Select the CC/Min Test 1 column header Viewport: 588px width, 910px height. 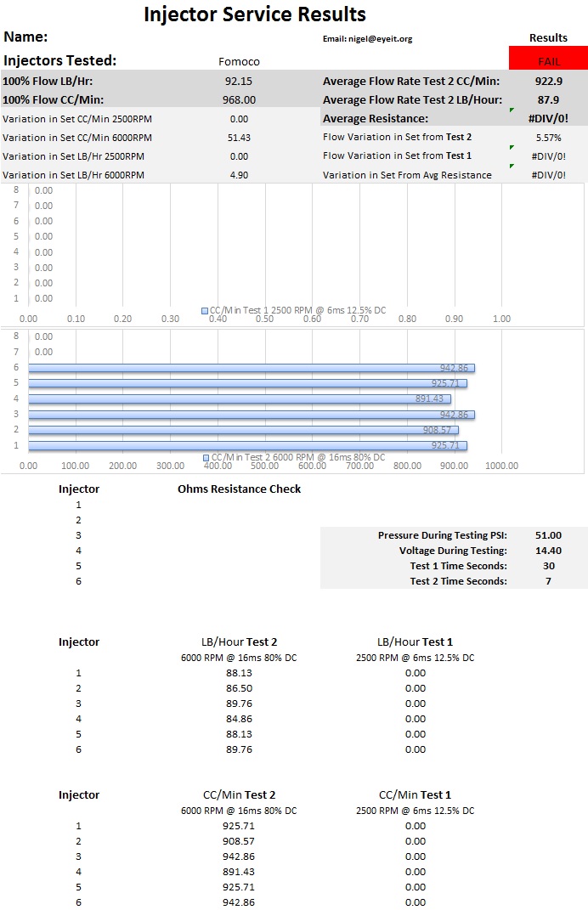tap(415, 794)
